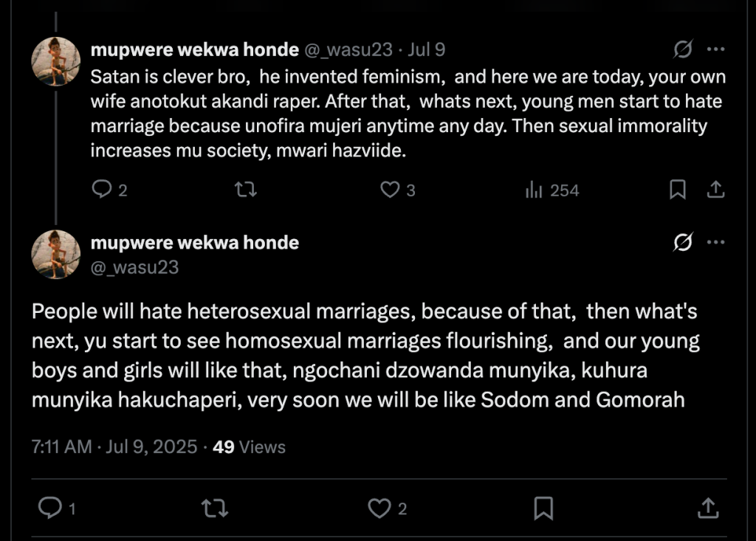Like the first tweet with 3 likes
The height and width of the screenshot is (541, 756).
(389, 190)
